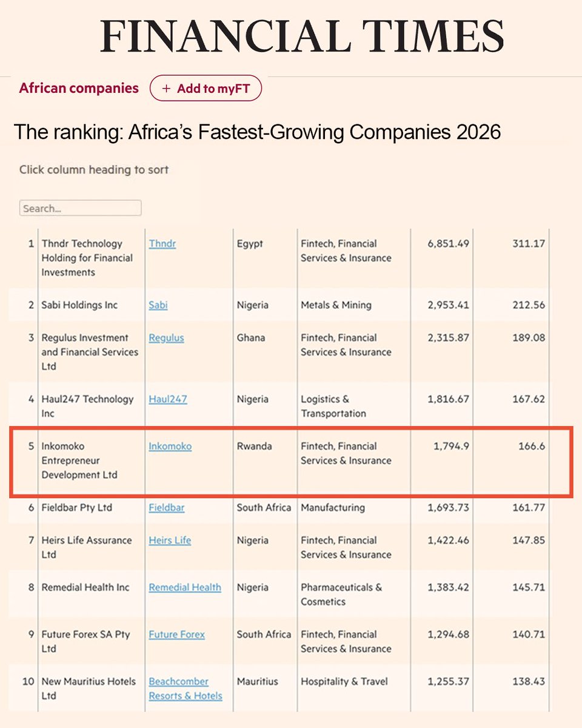Visit the Remedial Health link
This screenshot has height=728, width=582.
[x=185, y=587]
